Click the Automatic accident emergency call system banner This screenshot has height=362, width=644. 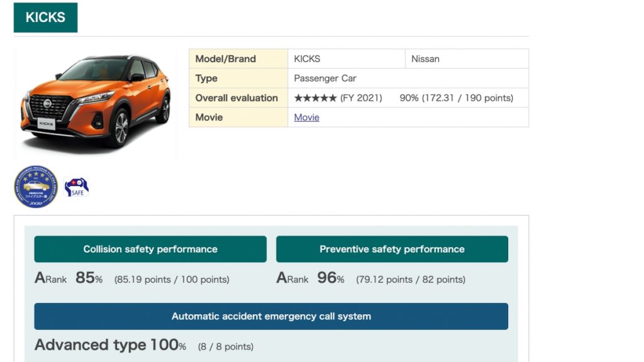point(271,316)
